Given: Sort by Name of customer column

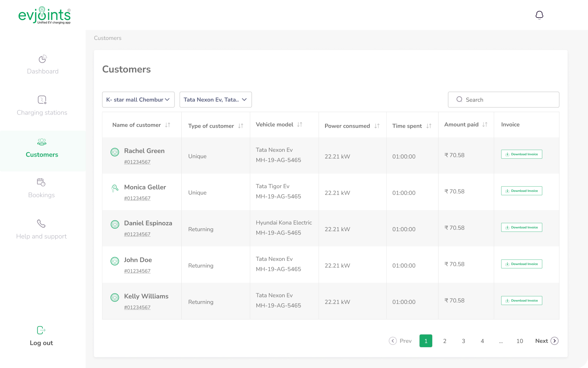Looking at the screenshot, I should point(167,125).
